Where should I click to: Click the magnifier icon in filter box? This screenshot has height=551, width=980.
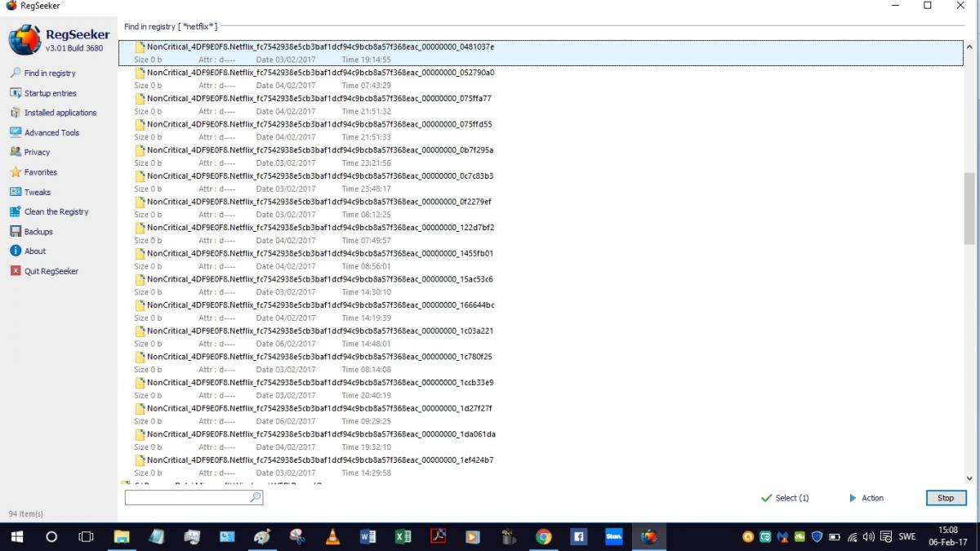(256, 497)
